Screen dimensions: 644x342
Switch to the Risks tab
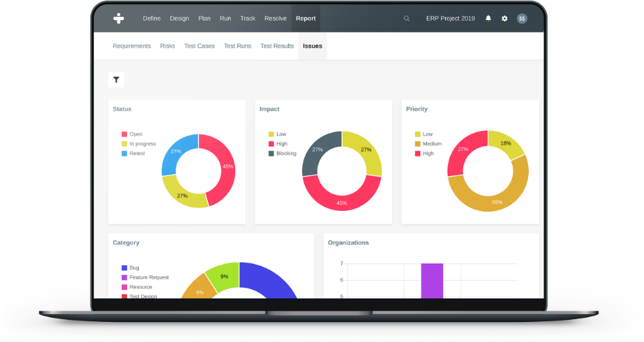(x=168, y=46)
